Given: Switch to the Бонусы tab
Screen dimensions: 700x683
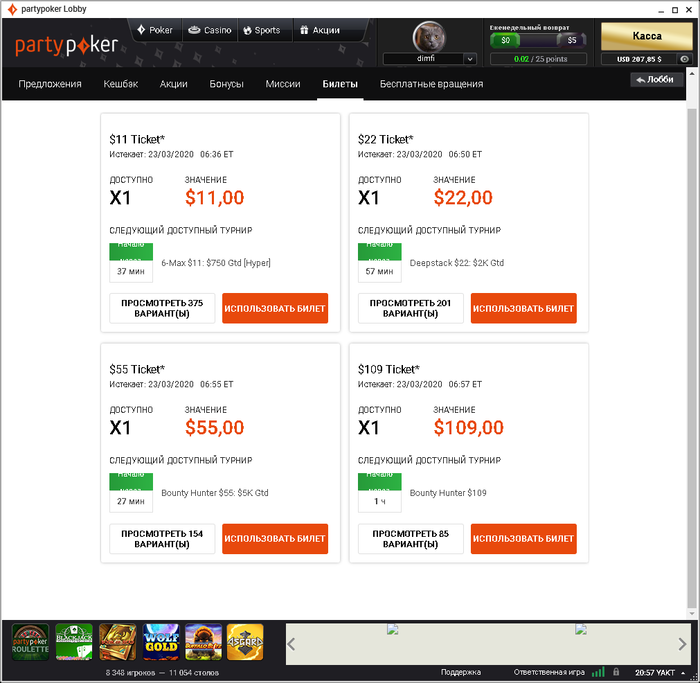Looking at the screenshot, I should click(x=226, y=84).
